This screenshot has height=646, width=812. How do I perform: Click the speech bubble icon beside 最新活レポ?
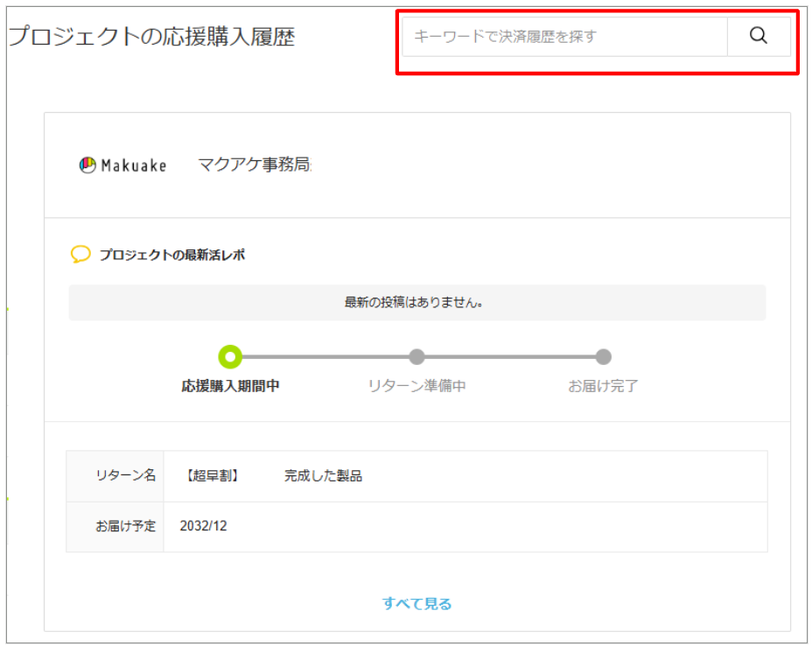[80, 255]
